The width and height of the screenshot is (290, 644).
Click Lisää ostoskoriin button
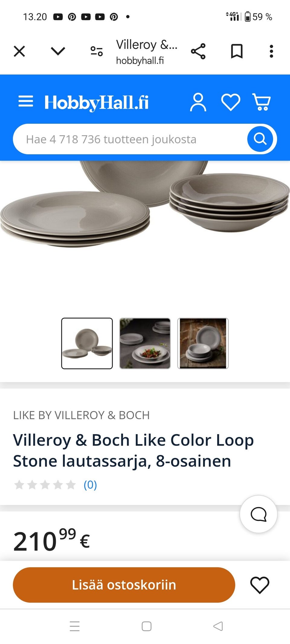(124, 585)
